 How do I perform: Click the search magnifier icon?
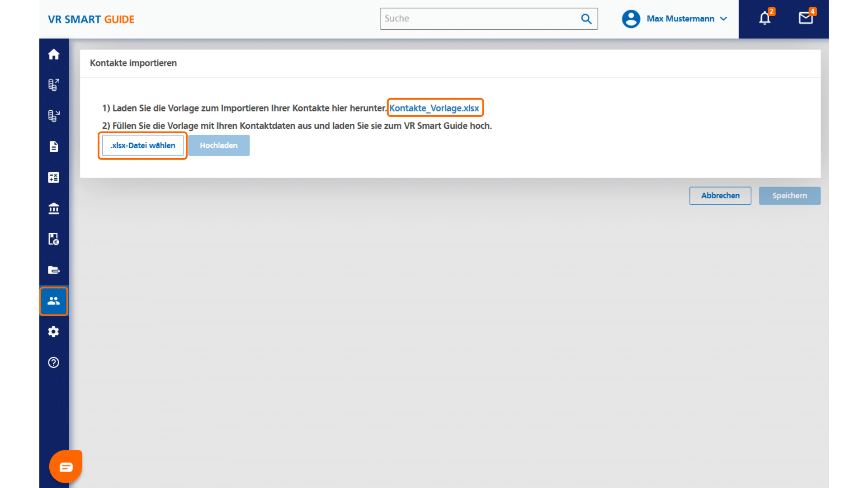[x=586, y=19]
